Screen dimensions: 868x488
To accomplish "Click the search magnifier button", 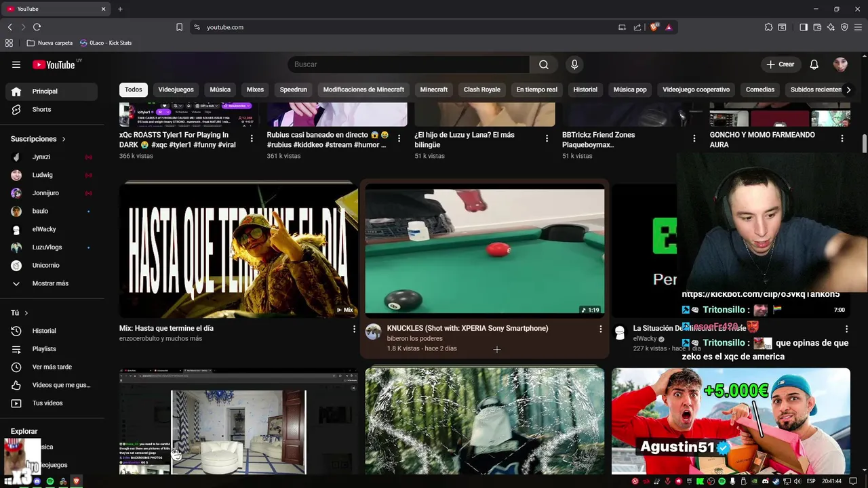I will (544, 64).
